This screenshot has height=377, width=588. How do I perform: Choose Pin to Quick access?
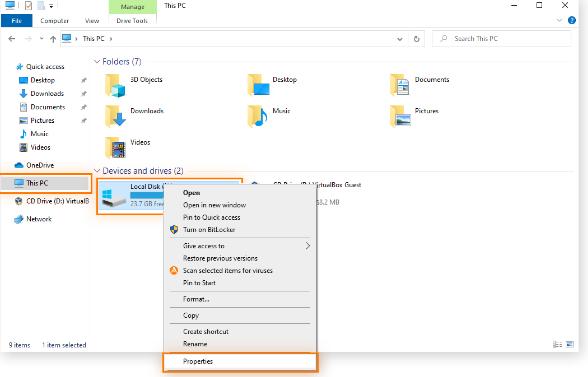(x=212, y=218)
